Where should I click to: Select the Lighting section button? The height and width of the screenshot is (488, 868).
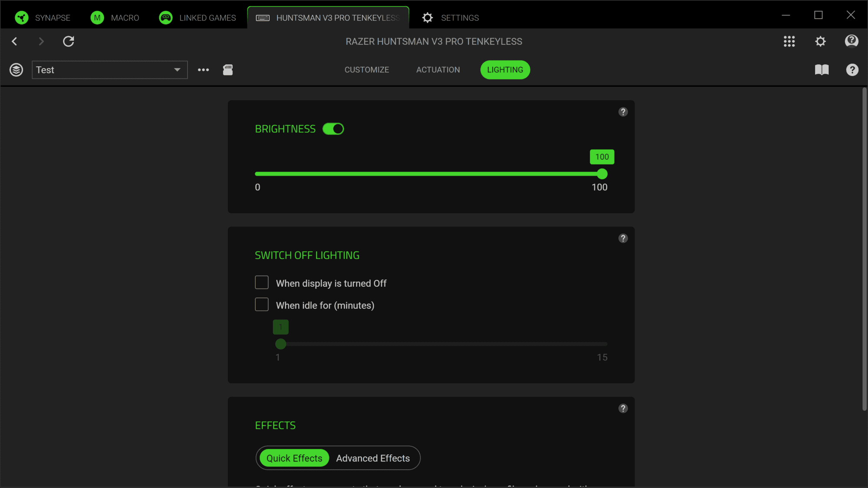pyautogui.click(x=505, y=70)
